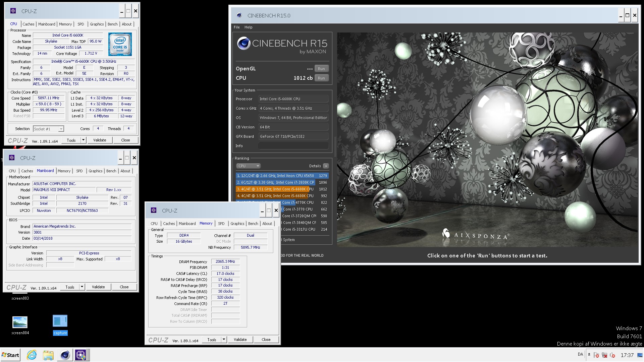Click the Core Speed 5897.11 MHz value
Image resolution: width=644 pixels, height=362 pixels.
click(49, 98)
